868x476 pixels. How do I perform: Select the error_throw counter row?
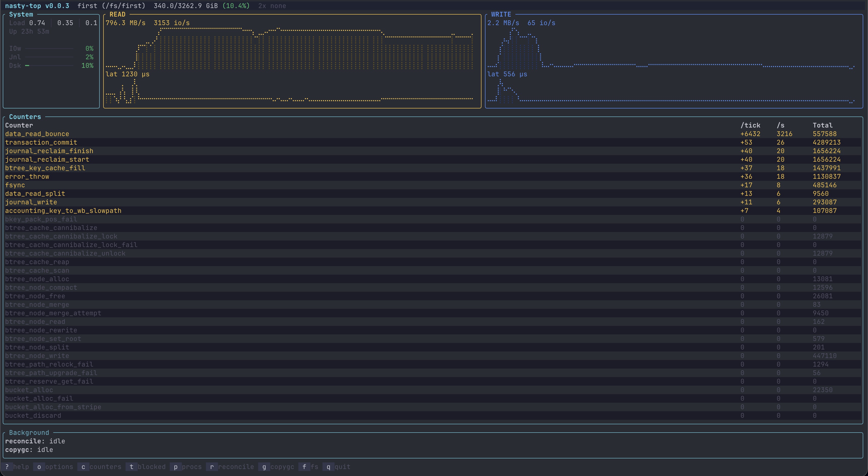[433, 176]
